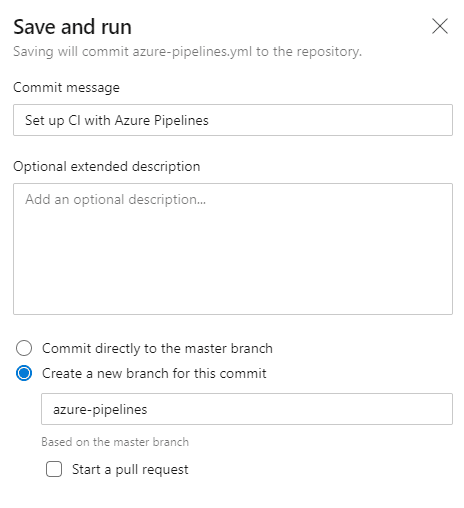Screen dimensions: 464x508
Task: Enable the Start a pull request checkbox
Action: click(54, 469)
